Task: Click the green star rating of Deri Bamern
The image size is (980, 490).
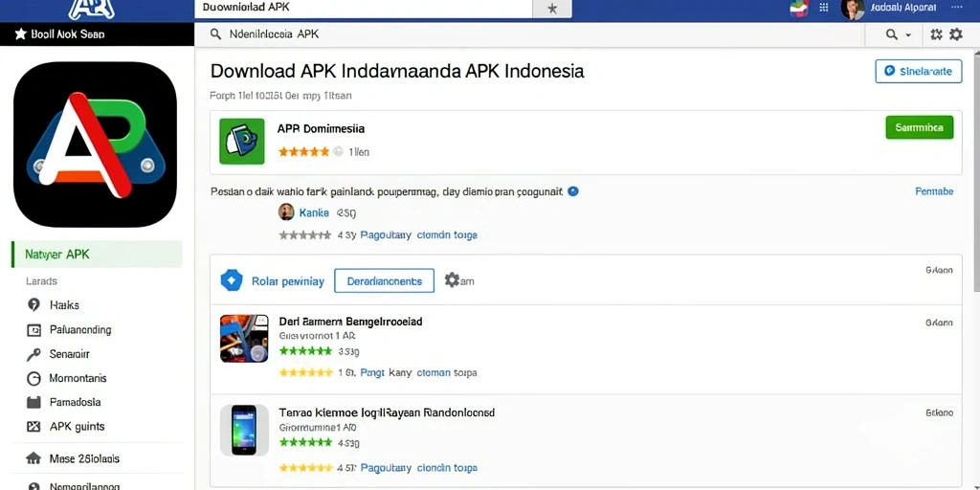Action: [x=305, y=350]
